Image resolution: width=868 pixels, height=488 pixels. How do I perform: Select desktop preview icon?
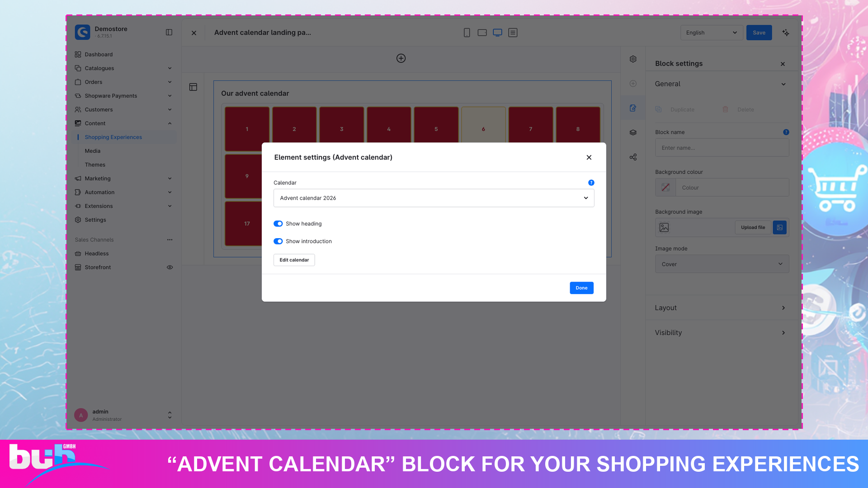point(497,33)
